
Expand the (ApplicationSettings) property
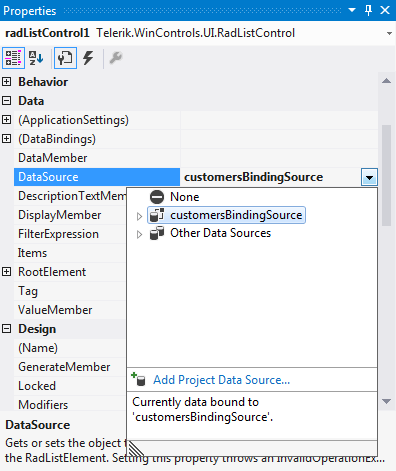coord(7,120)
